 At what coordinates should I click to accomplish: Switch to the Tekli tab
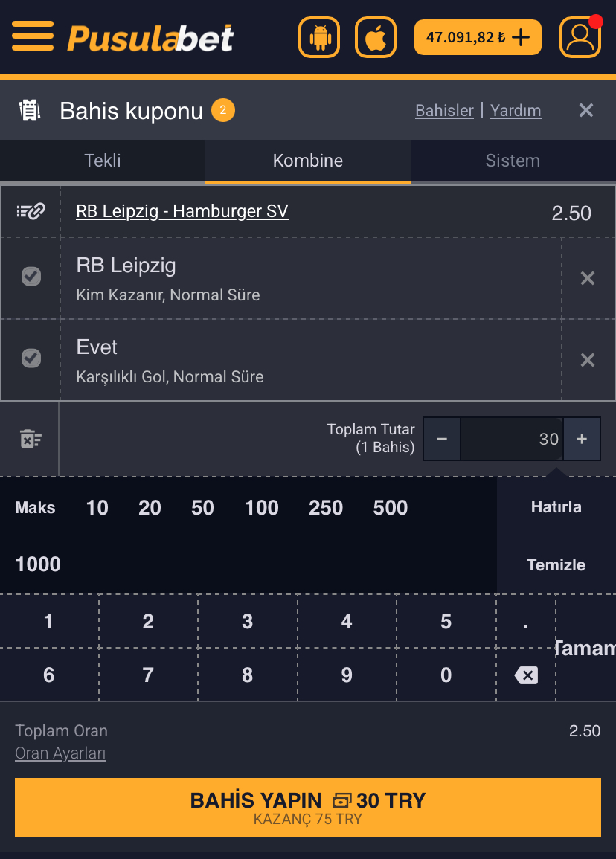point(103,161)
